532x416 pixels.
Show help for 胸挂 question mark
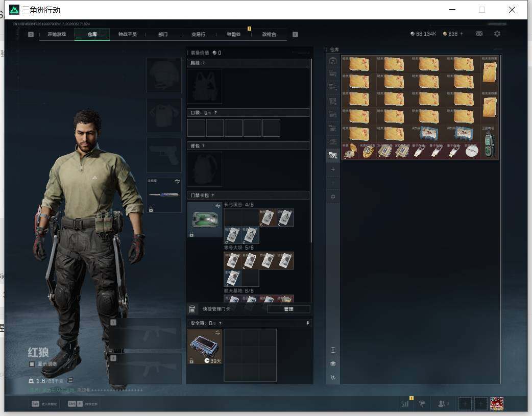point(203,63)
